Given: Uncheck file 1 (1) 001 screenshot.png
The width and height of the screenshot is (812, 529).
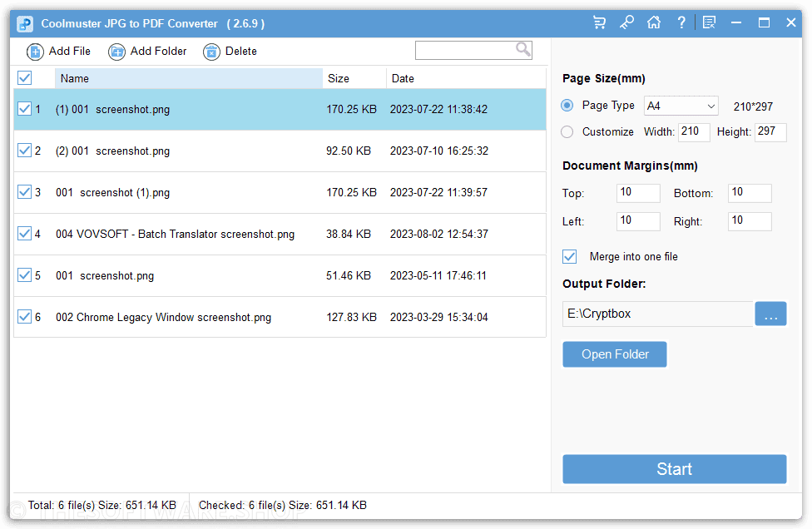Looking at the screenshot, I should point(24,109).
